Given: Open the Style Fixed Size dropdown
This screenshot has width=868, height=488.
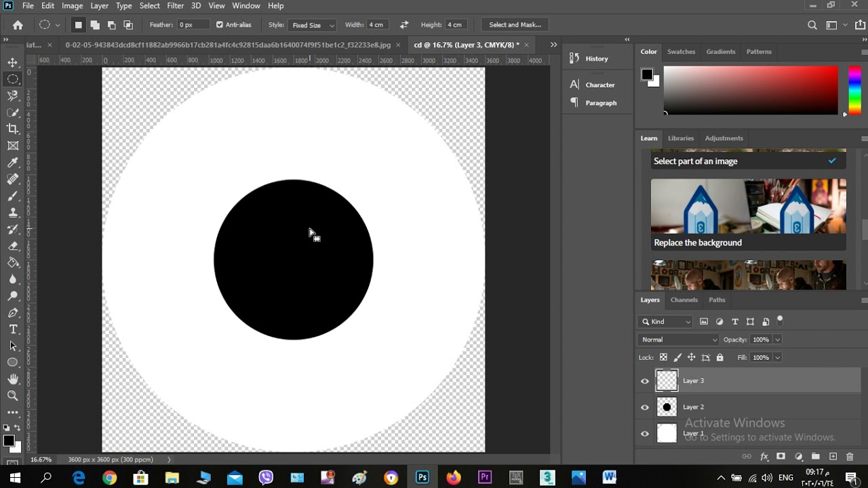Looking at the screenshot, I should pyautogui.click(x=312, y=25).
